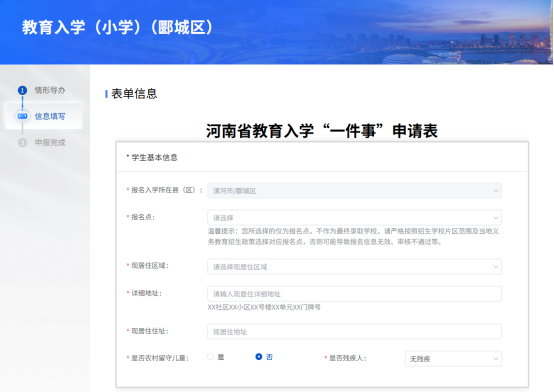This screenshot has height=392, width=554.
Task: Click the 详细地址 field label
Action: 146,293
